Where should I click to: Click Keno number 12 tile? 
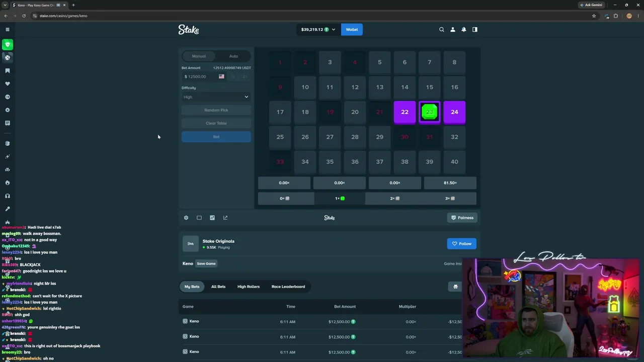click(355, 87)
